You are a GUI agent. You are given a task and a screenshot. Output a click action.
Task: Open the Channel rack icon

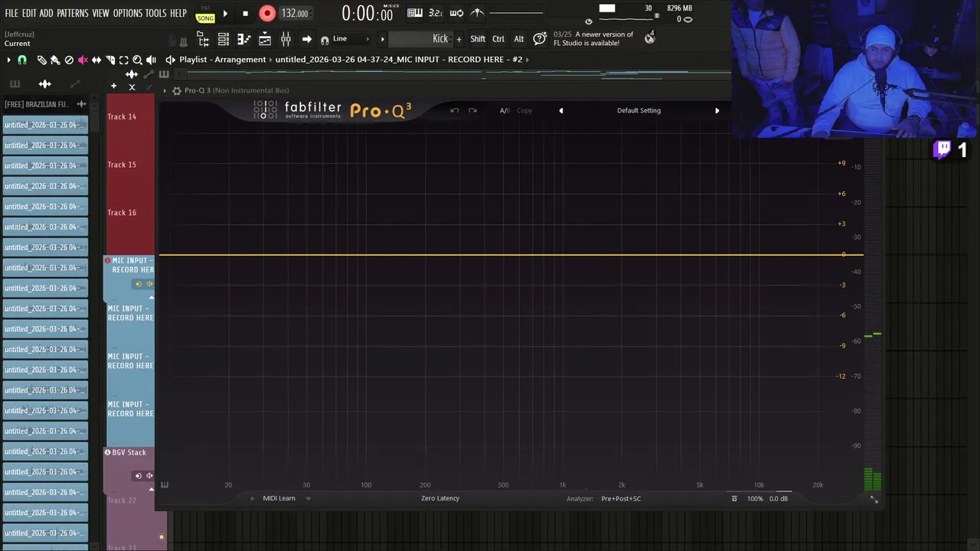(x=224, y=39)
